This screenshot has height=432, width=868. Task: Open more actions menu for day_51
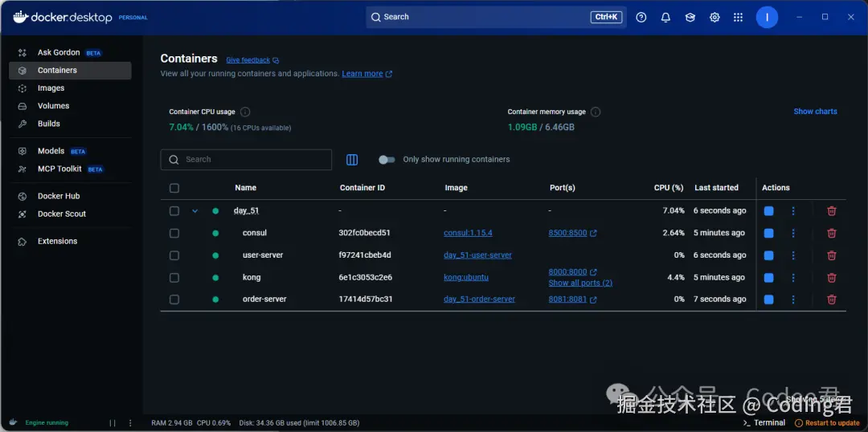(x=793, y=210)
